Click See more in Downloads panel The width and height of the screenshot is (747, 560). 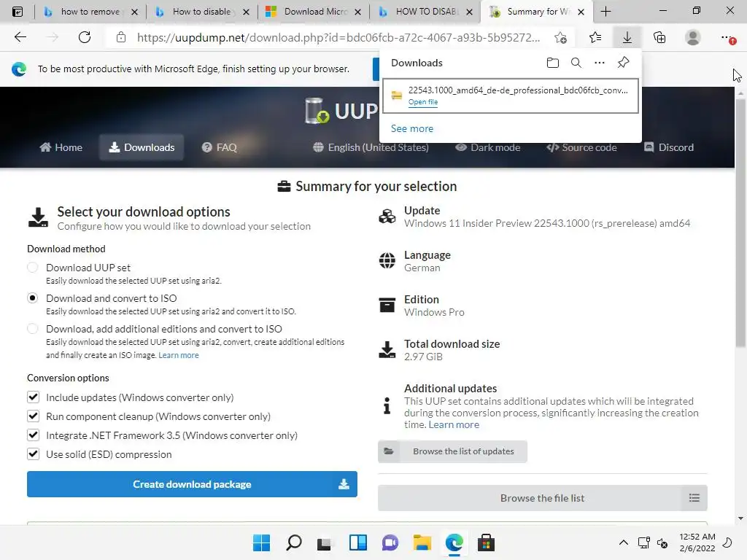[x=412, y=128]
